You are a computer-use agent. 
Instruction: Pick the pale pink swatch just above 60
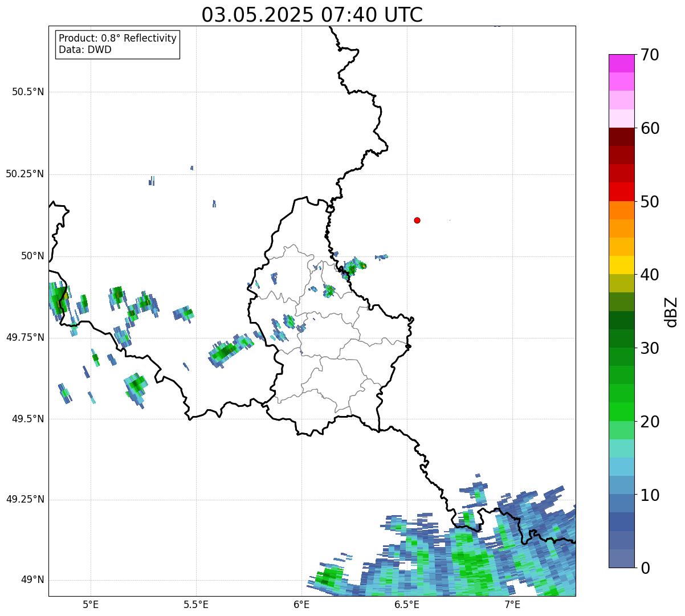pos(621,119)
